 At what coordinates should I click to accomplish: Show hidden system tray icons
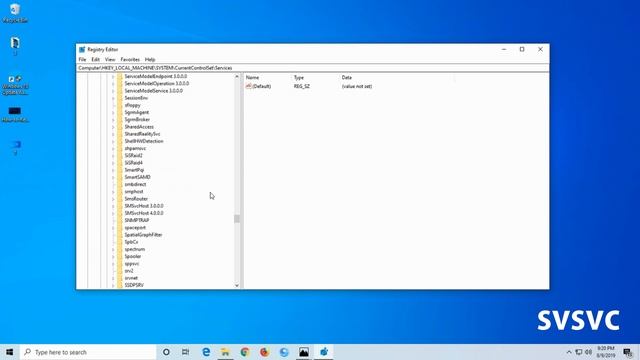pos(569,352)
